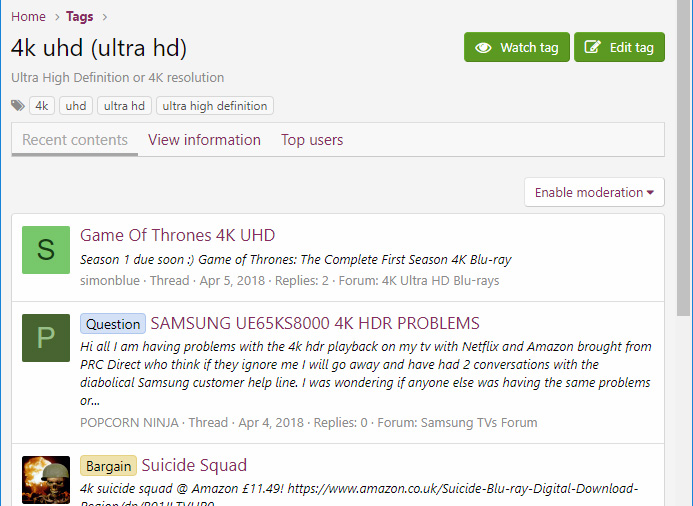Click the uhd tag chip
Image resolution: width=693 pixels, height=506 pixels.
(76, 106)
